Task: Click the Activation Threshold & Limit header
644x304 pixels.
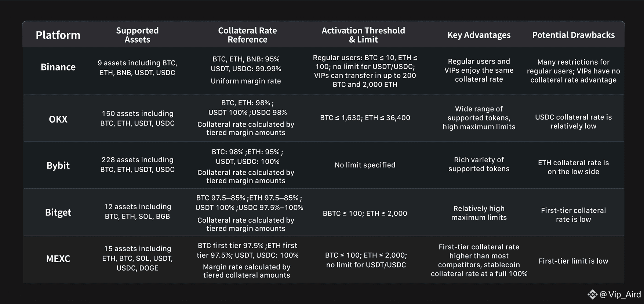Action: tap(363, 35)
